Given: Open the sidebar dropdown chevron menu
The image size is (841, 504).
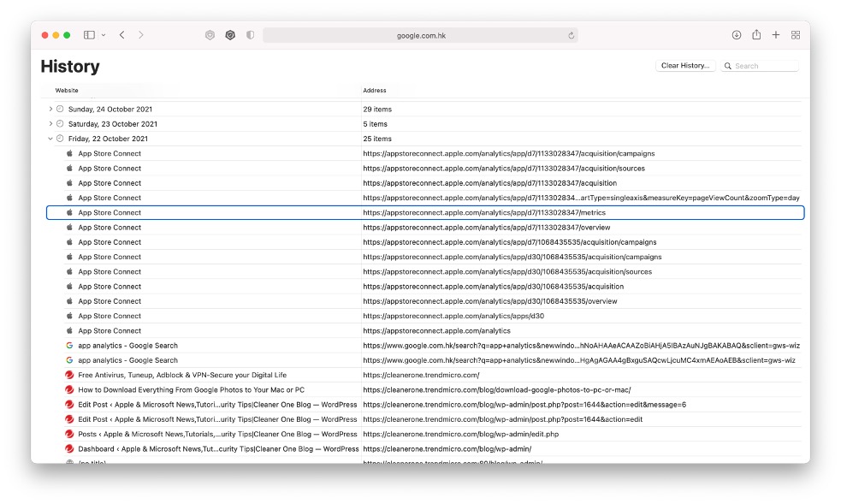Looking at the screenshot, I should pos(104,35).
